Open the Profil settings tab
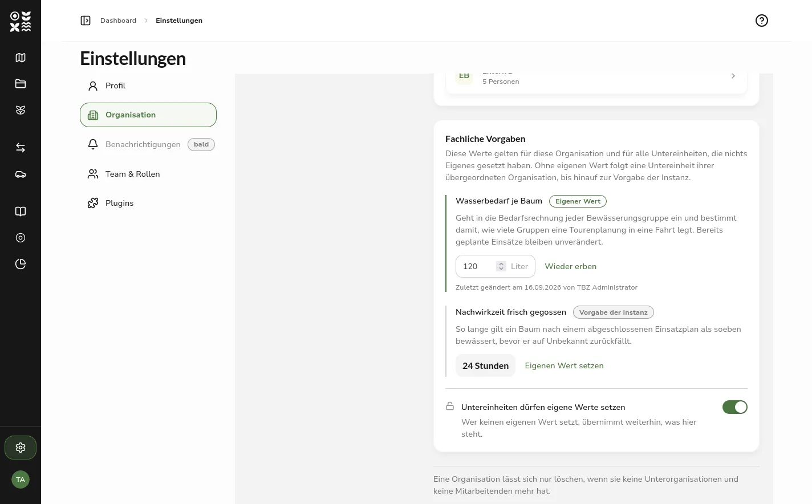Viewport: 812px width, 504px height. click(x=148, y=86)
